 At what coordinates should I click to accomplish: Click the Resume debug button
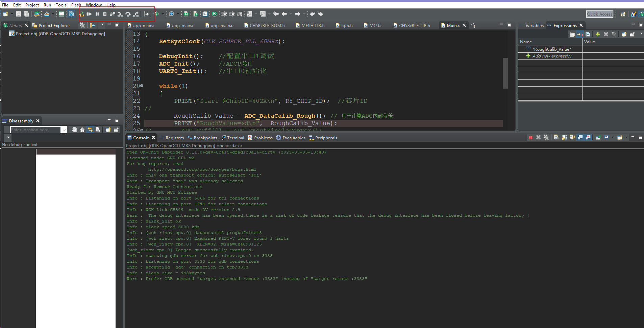[89, 14]
